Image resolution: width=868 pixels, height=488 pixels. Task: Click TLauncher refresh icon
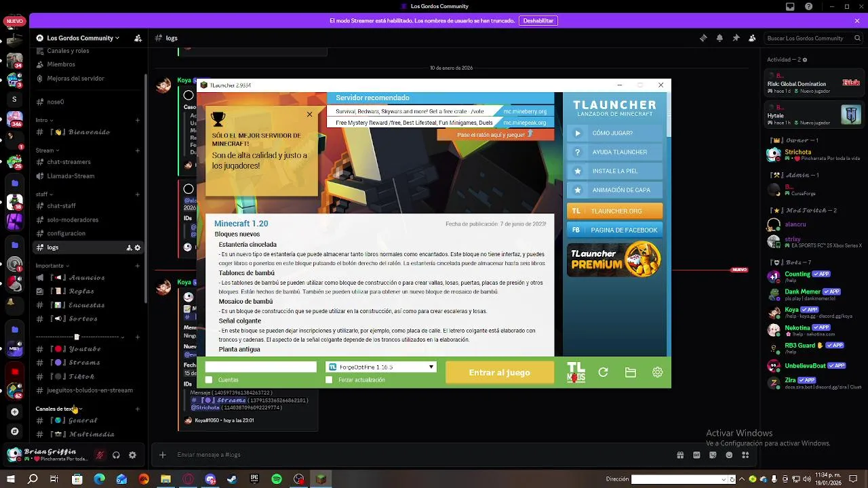tap(603, 372)
